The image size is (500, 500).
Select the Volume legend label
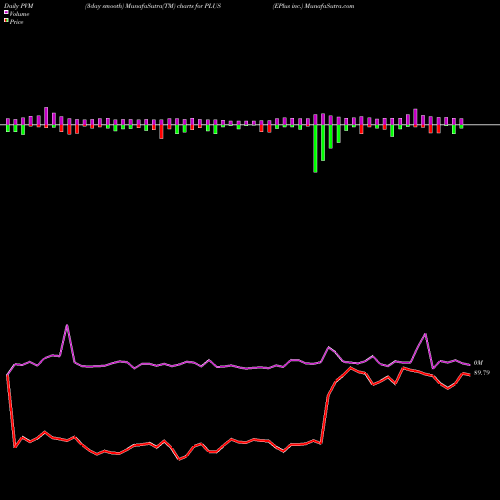19,14
